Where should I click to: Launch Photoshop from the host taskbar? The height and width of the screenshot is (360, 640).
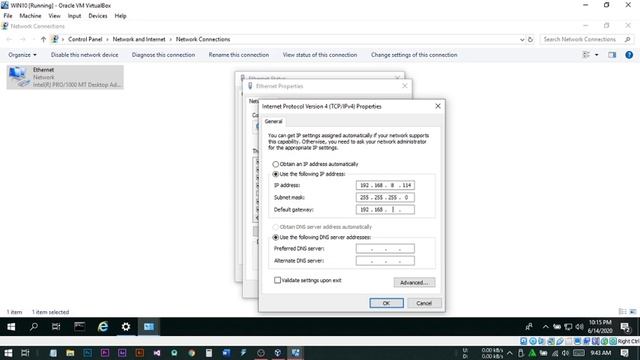87,353
